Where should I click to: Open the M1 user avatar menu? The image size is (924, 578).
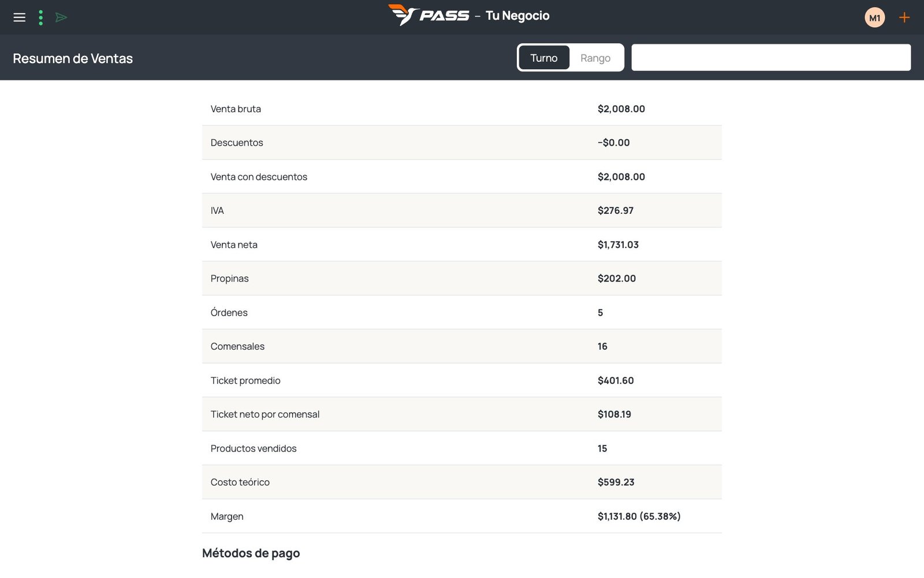click(x=874, y=17)
